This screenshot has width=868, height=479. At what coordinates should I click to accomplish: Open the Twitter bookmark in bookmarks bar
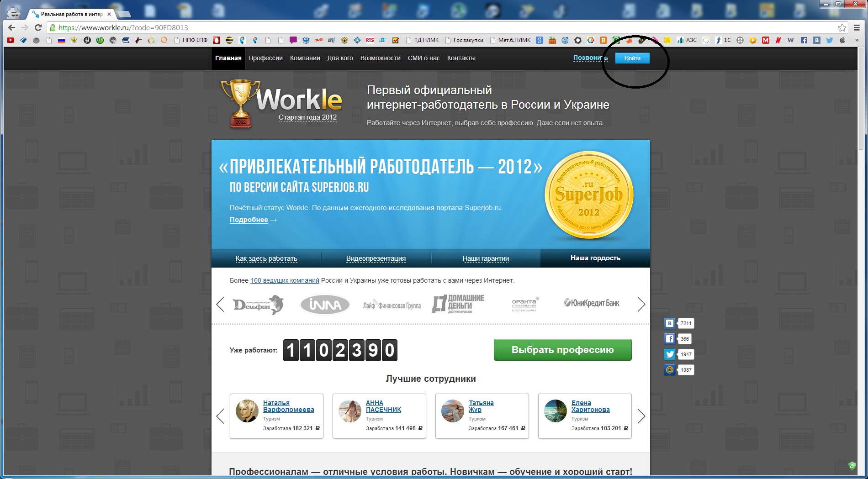pyautogui.click(x=830, y=40)
